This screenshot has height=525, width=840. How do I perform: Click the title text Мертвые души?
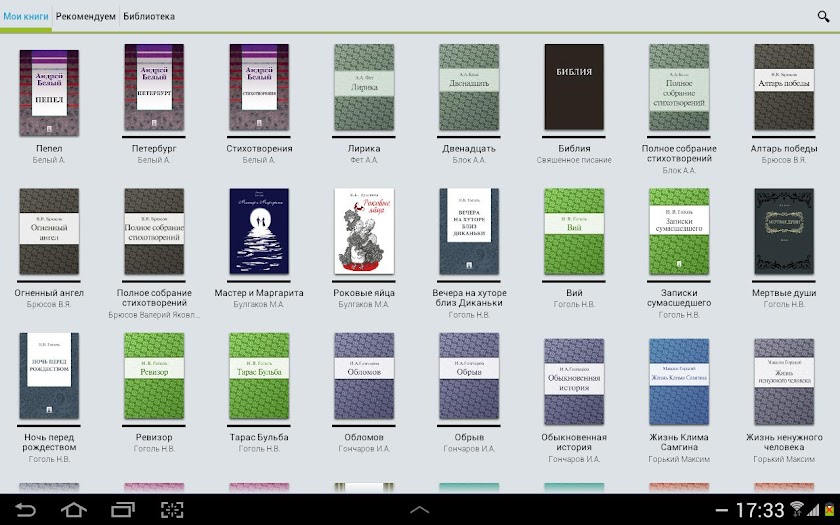(x=784, y=293)
